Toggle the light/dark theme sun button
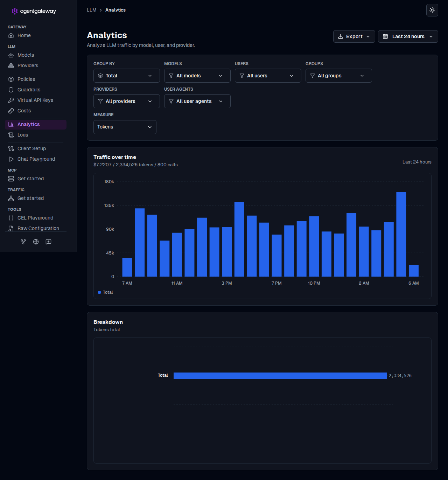The width and height of the screenshot is (448, 480). point(432,10)
